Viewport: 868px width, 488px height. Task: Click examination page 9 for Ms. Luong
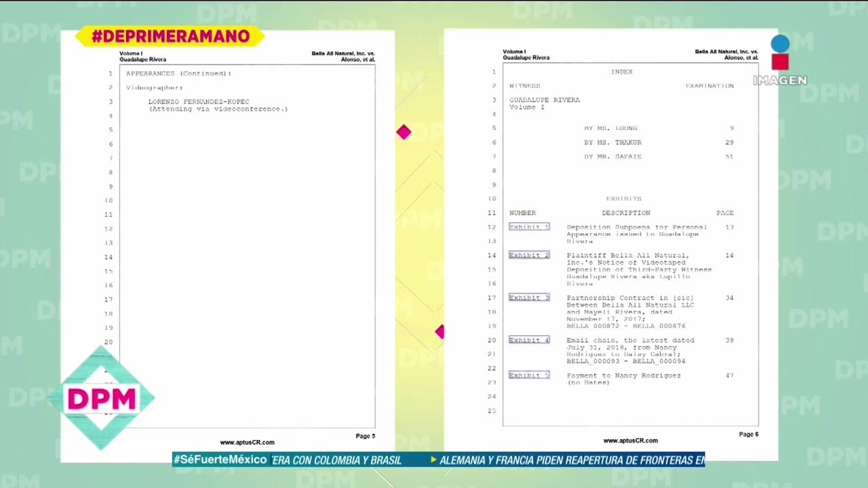(732, 128)
